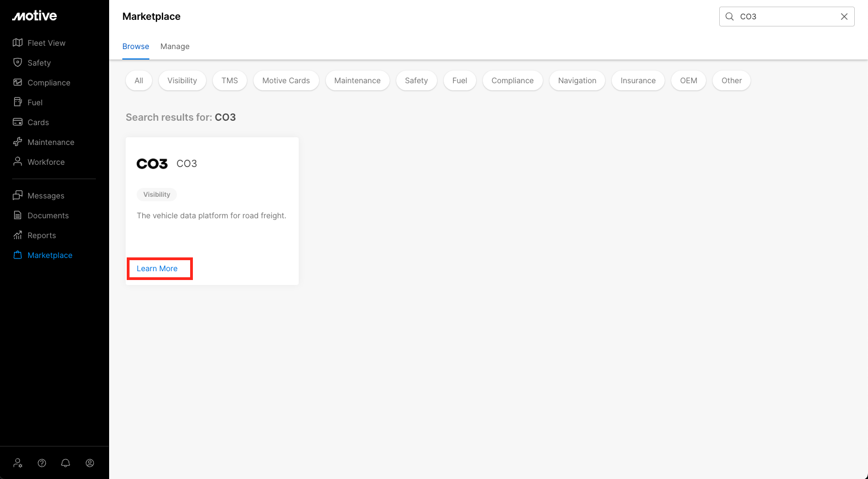The image size is (868, 479).
Task: Click the "Search results for: CO3" heading
Action: coord(181,117)
